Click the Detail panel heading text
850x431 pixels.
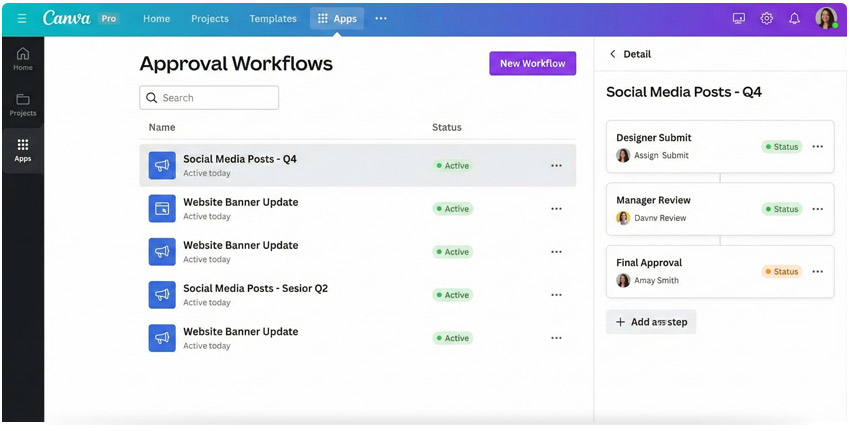[637, 54]
